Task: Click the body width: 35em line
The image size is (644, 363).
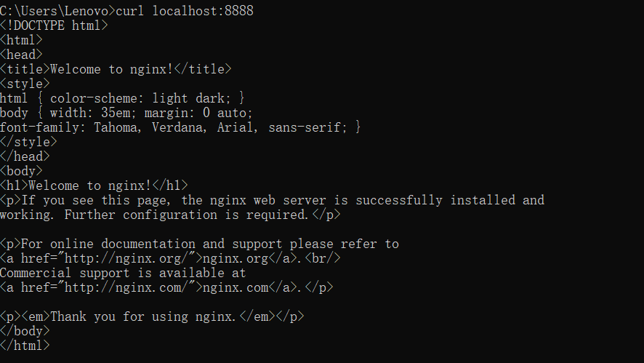Action: click(x=126, y=113)
